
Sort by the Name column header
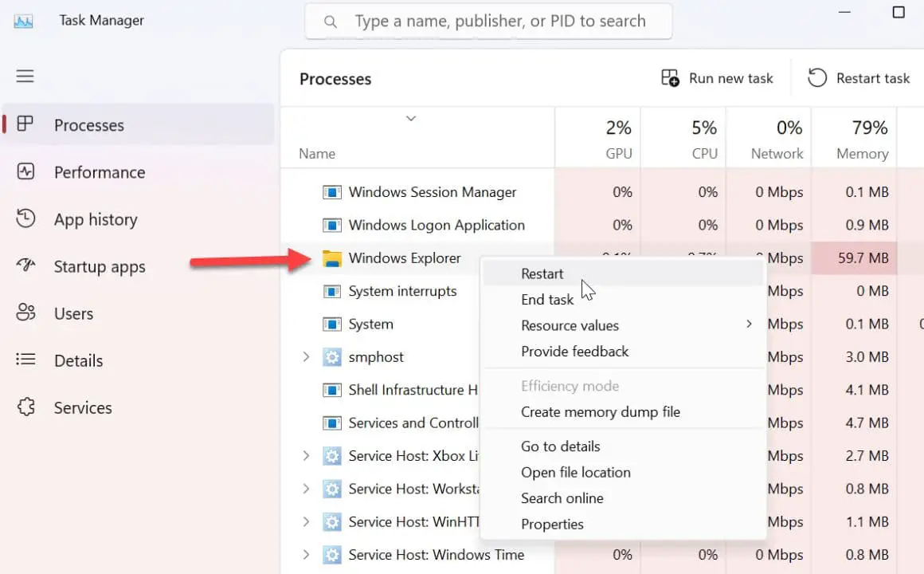tap(418, 138)
